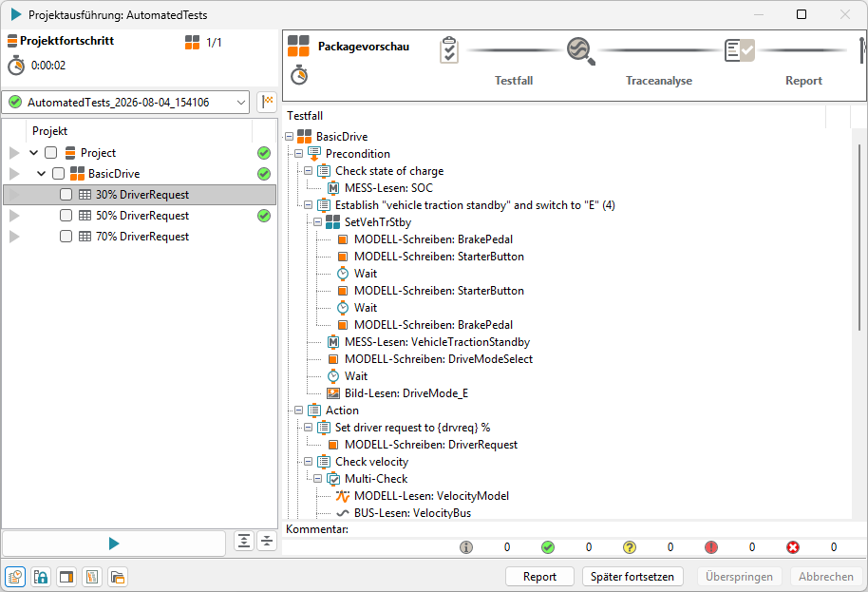Click the window layout icon in bottom toolbar
The height and width of the screenshot is (592, 868).
coord(66,577)
